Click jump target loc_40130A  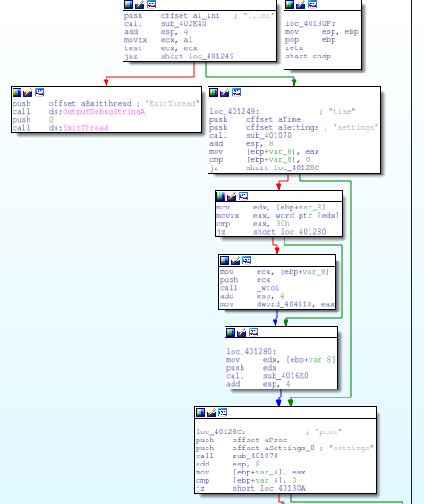point(283,488)
